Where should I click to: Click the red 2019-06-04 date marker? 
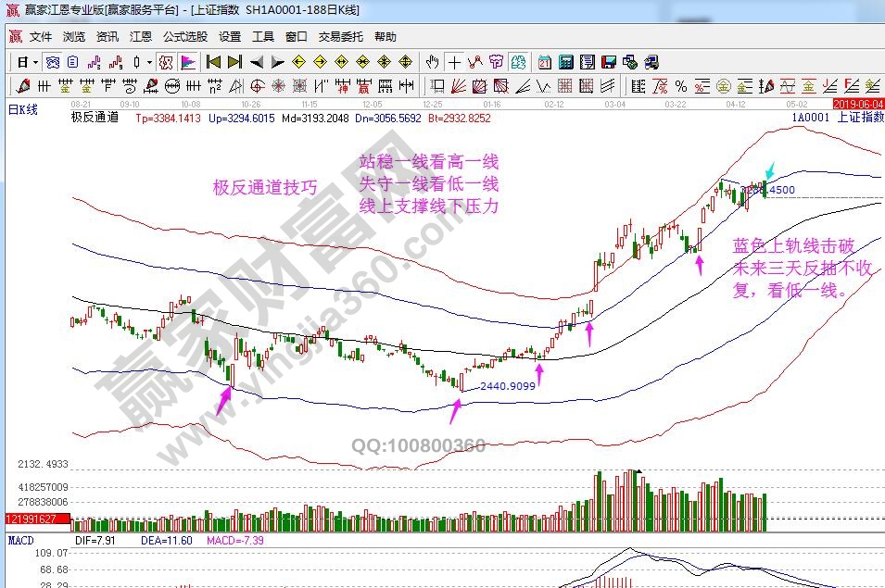[858, 104]
